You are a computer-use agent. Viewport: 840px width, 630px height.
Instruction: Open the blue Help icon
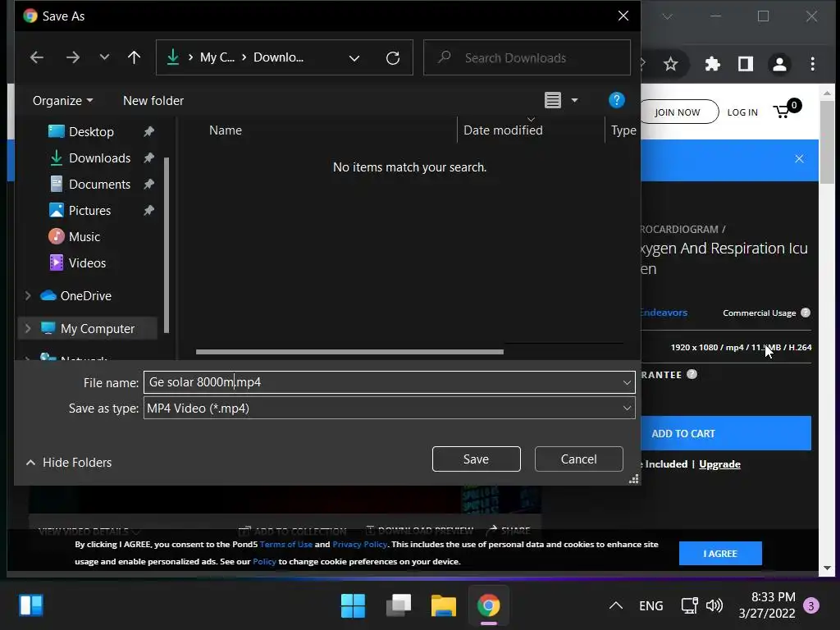coord(617,100)
